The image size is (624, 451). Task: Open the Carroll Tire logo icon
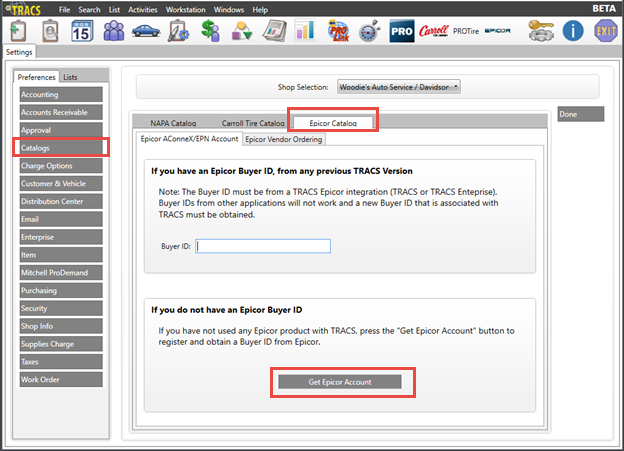click(434, 31)
